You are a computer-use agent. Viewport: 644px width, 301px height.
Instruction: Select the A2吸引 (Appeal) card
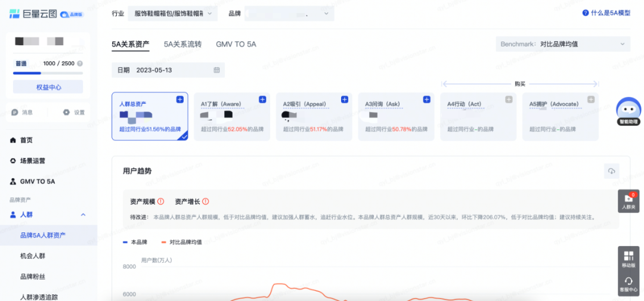click(x=314, y=116)
